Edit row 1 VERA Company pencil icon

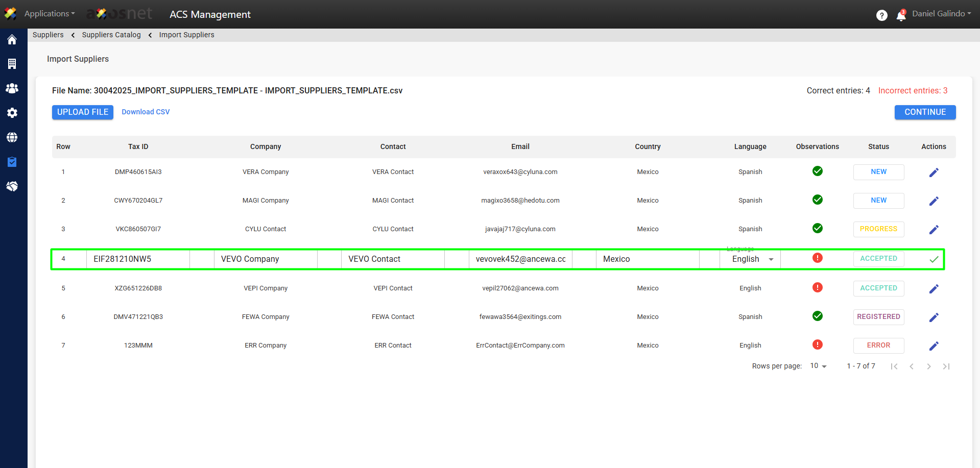(934, 173)
